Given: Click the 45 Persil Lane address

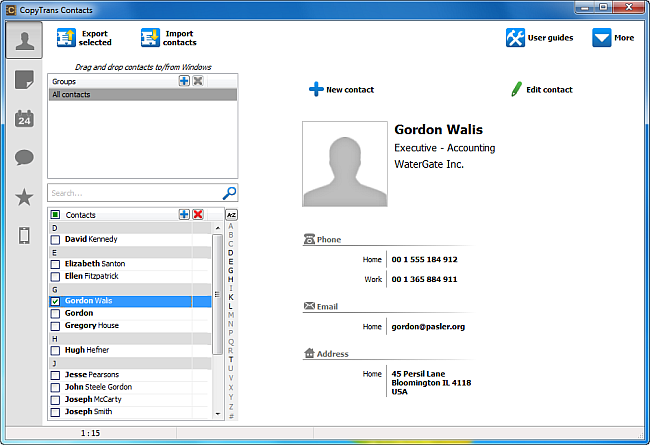Looking at the screenshot, I should click(x=431, y=383).
